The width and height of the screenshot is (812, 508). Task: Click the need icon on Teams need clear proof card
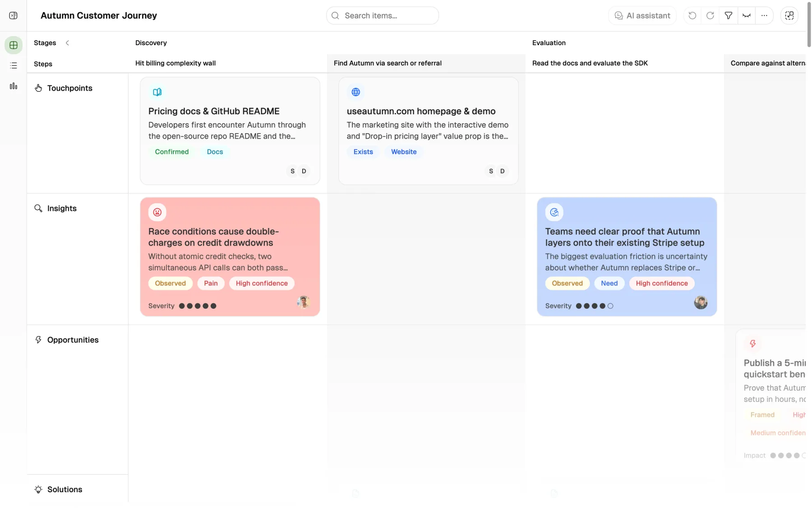coord(554,212)
